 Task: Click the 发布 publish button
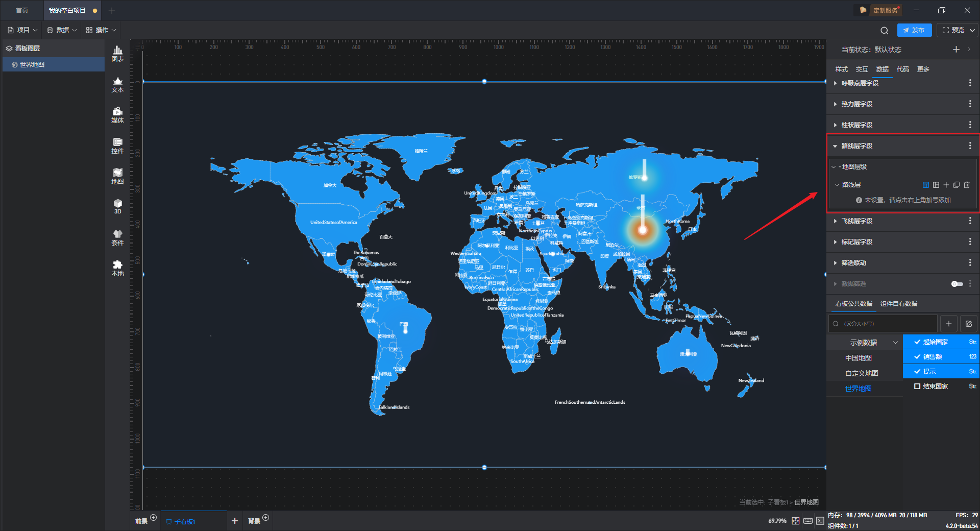tap(914, 30)
